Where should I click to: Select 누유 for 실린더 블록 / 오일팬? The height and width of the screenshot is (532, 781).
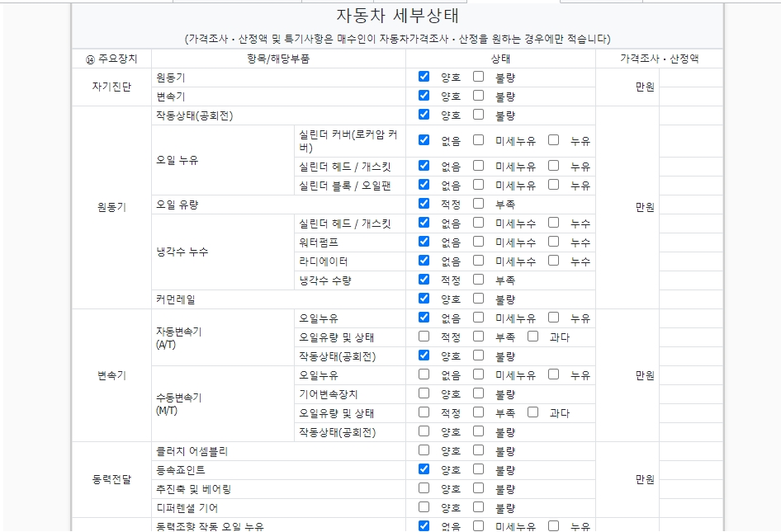[553, 185]
